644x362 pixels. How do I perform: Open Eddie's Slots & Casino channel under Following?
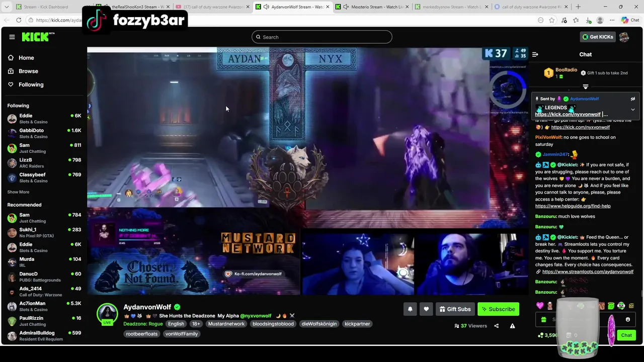44,119
